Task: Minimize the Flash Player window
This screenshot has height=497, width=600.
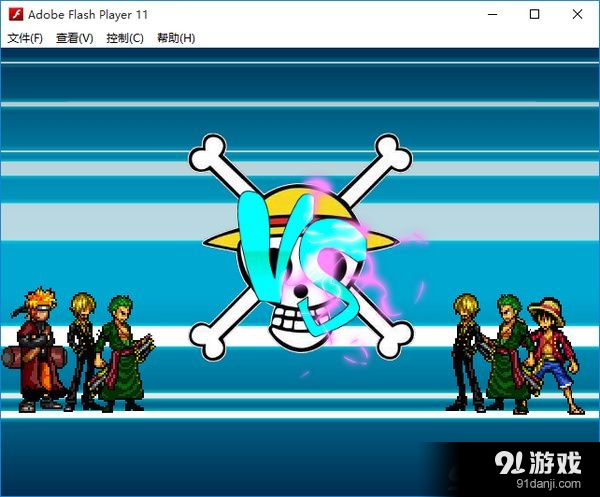Action: [492, 15]
